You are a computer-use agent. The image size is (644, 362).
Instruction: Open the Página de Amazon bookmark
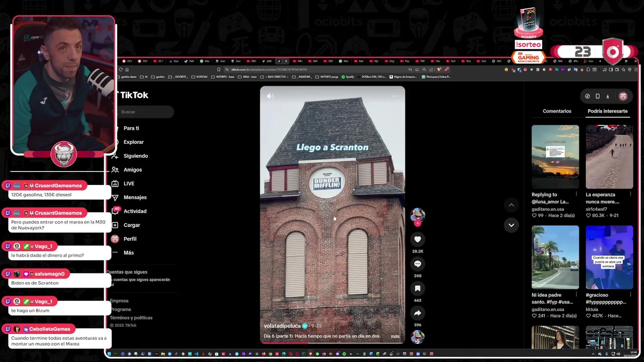pyautogui.click(x=403, y=77)
